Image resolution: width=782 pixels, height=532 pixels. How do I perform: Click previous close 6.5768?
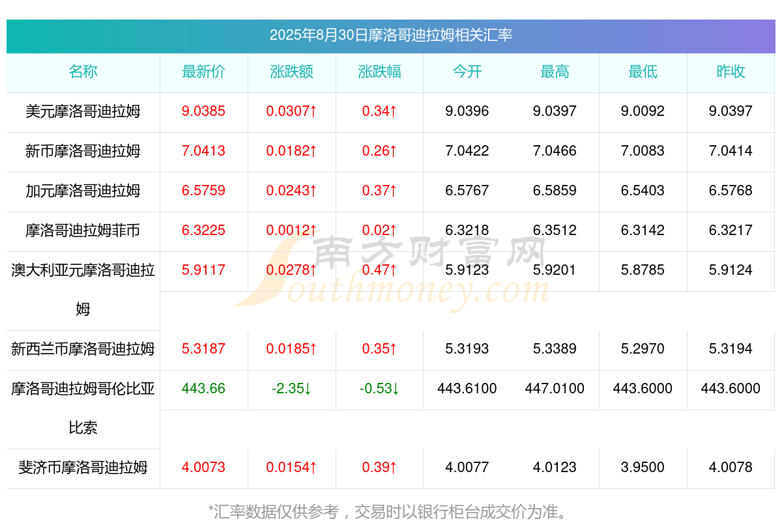pyautogui.click(x=731, y=191)
